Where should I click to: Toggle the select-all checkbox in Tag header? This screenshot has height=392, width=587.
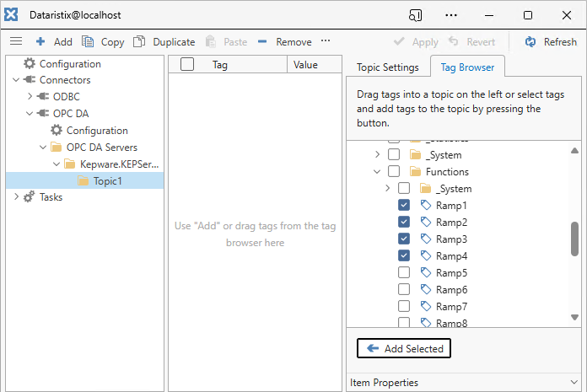[x=187, y=64]
